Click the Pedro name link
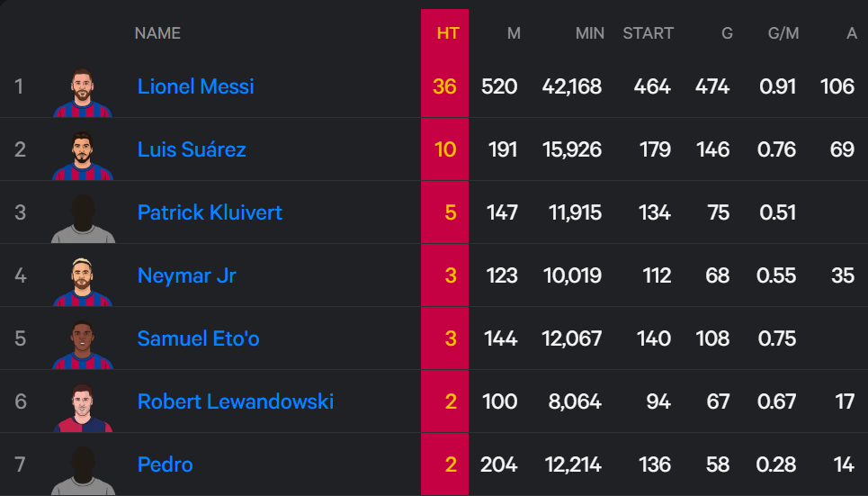Viewport: 868px width, 496px height. point(165,465)
